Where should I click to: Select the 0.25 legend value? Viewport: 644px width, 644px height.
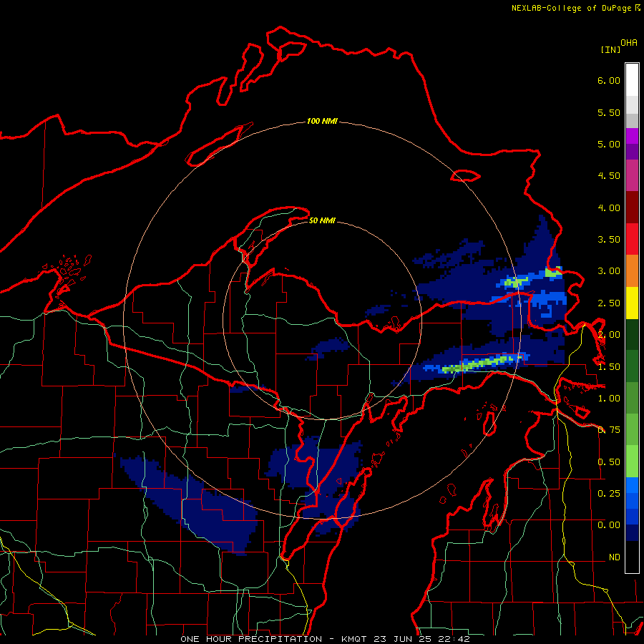pos(609,493)
